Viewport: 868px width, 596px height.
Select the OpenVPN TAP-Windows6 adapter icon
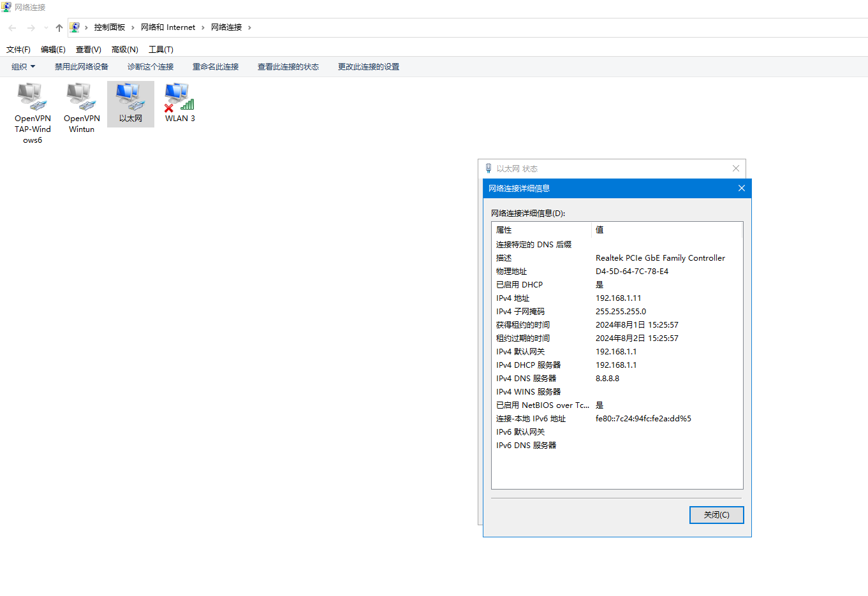(33, 98)
